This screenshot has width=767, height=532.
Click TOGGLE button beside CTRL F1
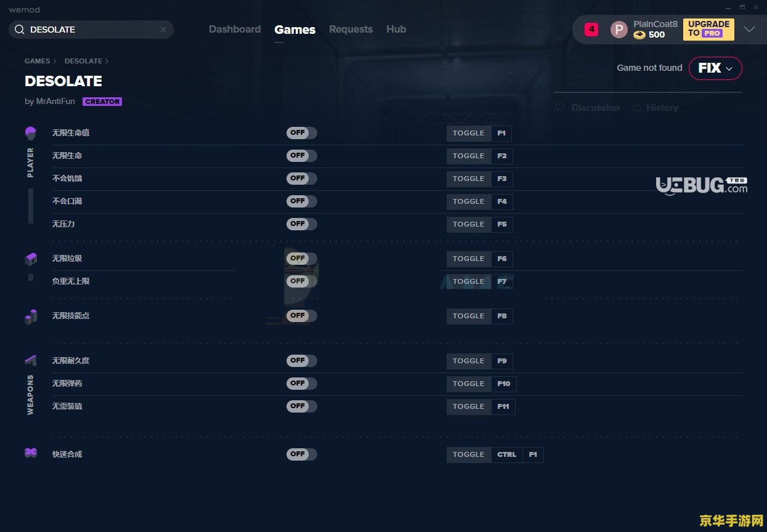pos(469,455)
